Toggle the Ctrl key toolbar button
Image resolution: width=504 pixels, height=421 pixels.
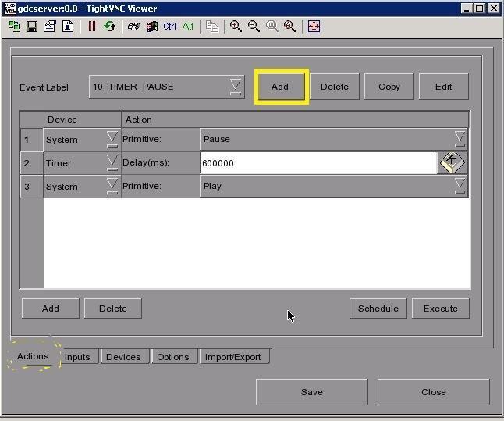pos(170,26)
